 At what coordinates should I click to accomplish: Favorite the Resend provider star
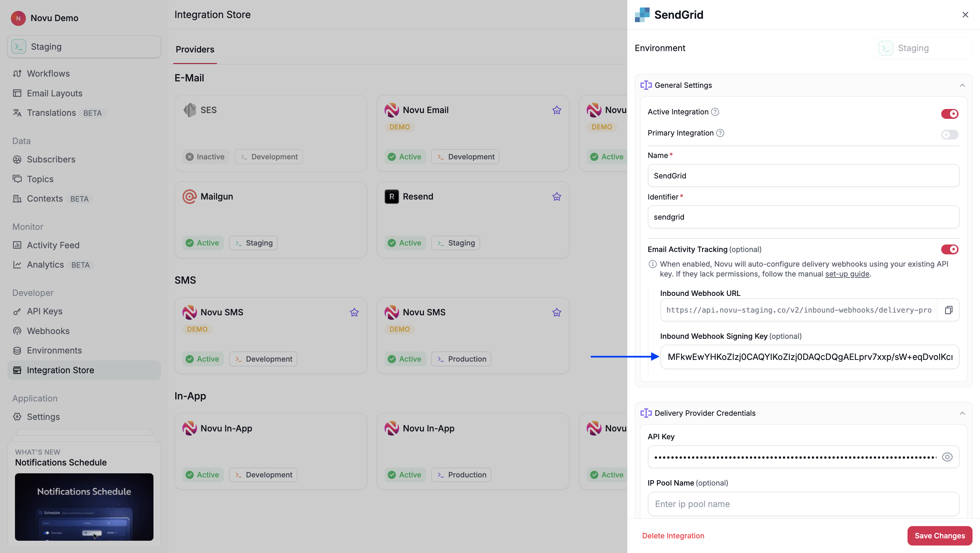click(557, 197)
